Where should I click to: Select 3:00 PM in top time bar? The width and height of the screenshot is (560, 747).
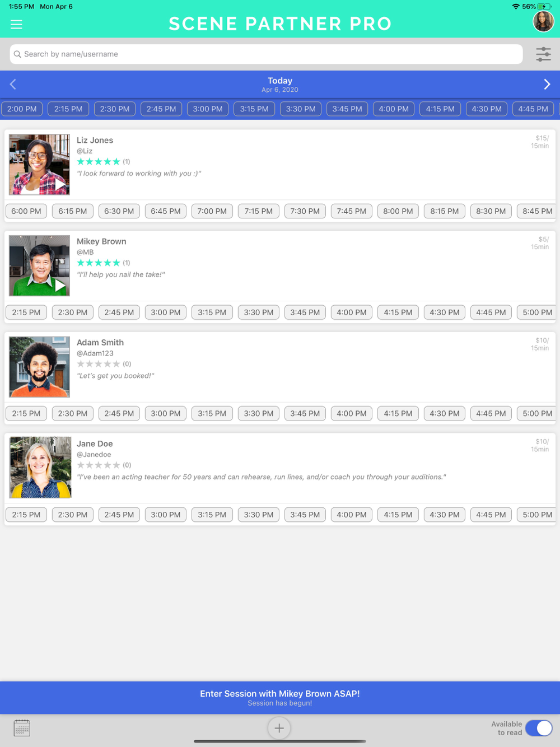[208, 109]
